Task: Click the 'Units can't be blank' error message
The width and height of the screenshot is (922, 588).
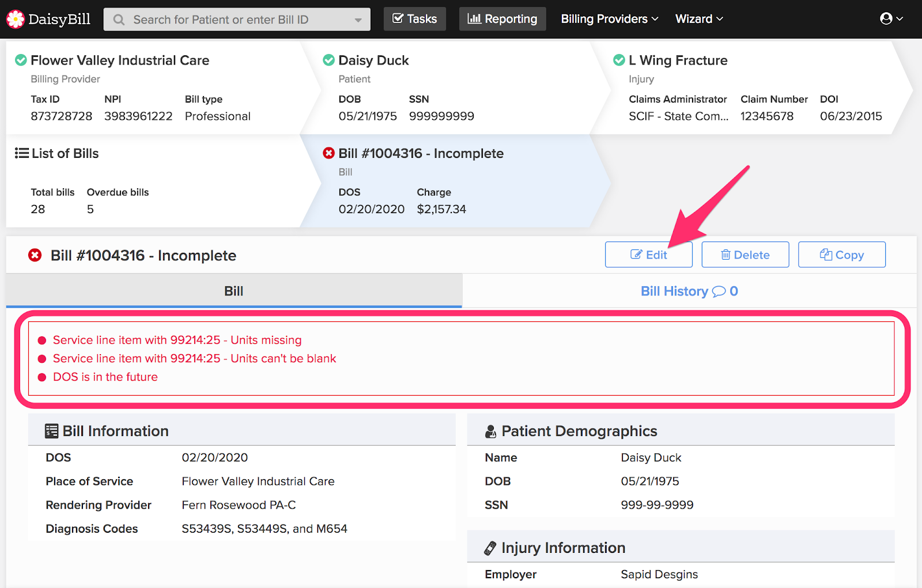Action: pyautogui.click(x=194, y=359)
